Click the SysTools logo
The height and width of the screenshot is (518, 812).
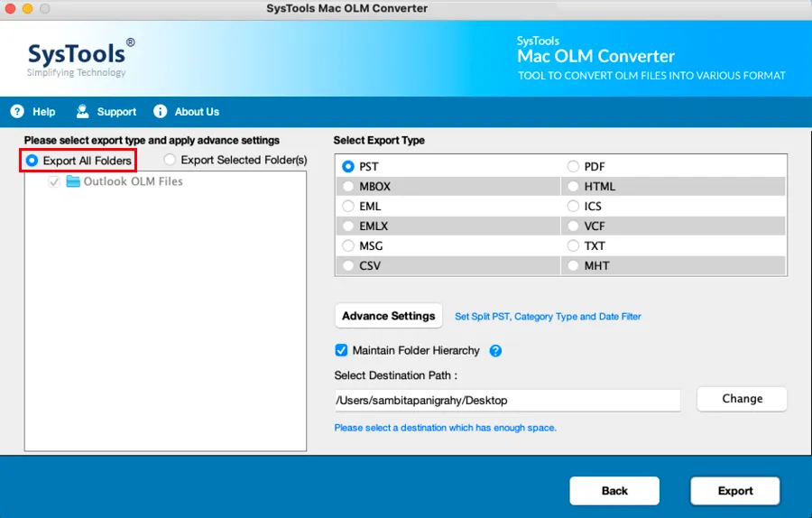pos(81,58)
